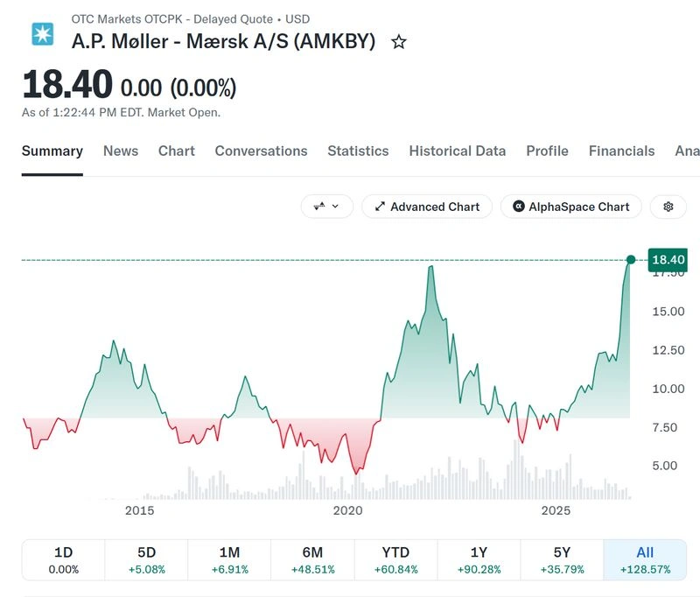Choose the 5Y time range
Image resolution: width=700 pixels, height=597 pixels.
[x=562, y=560]
